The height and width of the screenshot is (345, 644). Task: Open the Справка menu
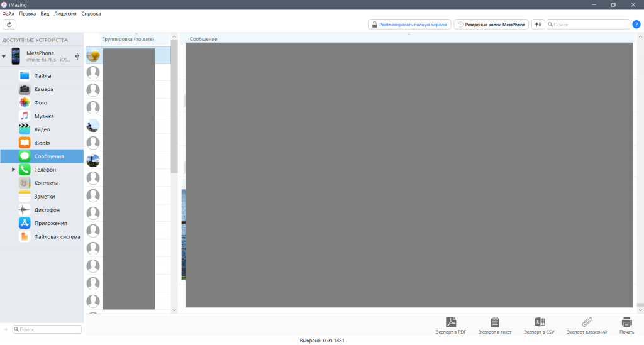[91, 14]
